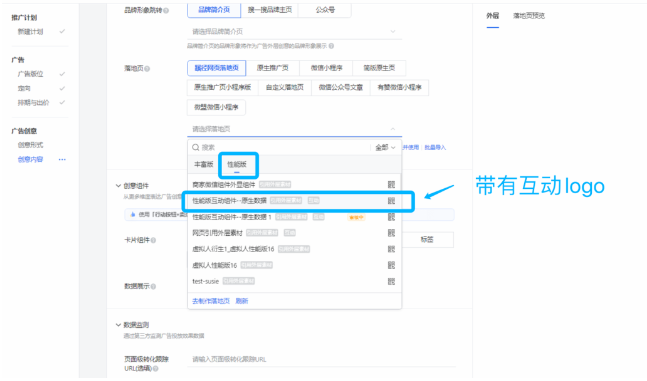The width and height of the screenshot is (647, 381).
Task: Click the ellipsis icon beside 创意内容
Action: tap(62, 159)
